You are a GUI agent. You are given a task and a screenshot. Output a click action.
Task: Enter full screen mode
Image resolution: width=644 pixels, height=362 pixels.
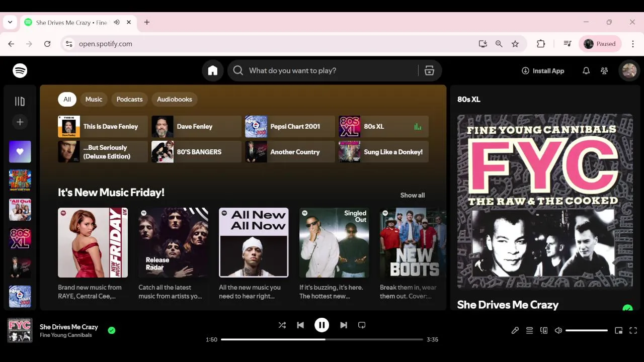(633, 330)
